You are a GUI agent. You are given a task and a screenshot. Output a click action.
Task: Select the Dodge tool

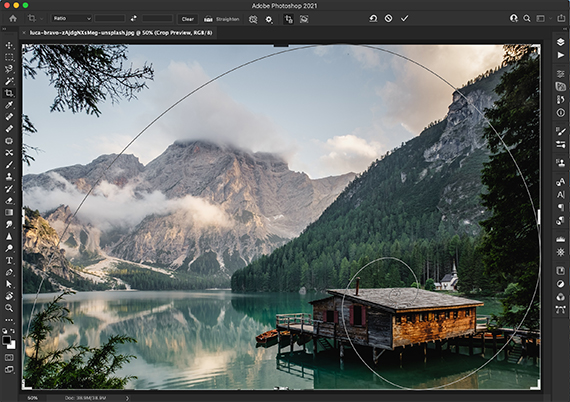tap(9, 248)
